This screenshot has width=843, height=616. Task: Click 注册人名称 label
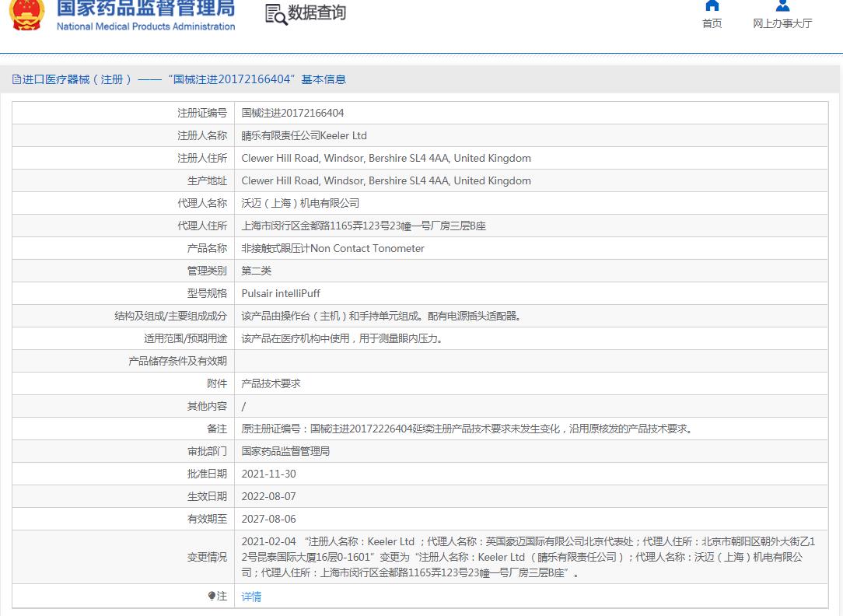click(202, 135)
